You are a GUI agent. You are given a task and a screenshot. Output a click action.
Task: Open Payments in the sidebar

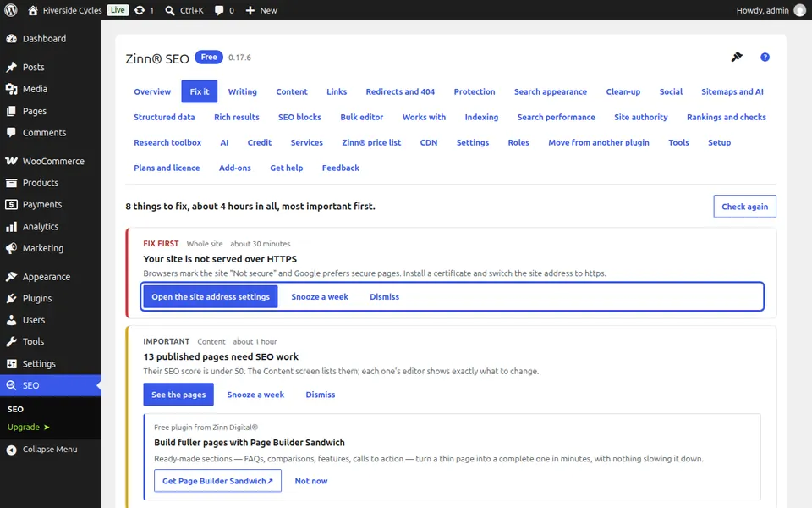point(51,204)
